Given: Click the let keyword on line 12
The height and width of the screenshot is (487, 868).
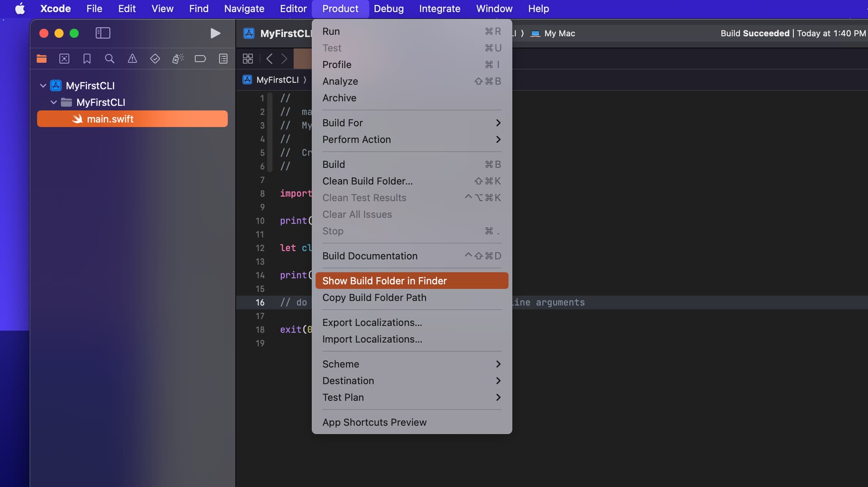Looking at the screenshot, I should click(x=288, y=248).
